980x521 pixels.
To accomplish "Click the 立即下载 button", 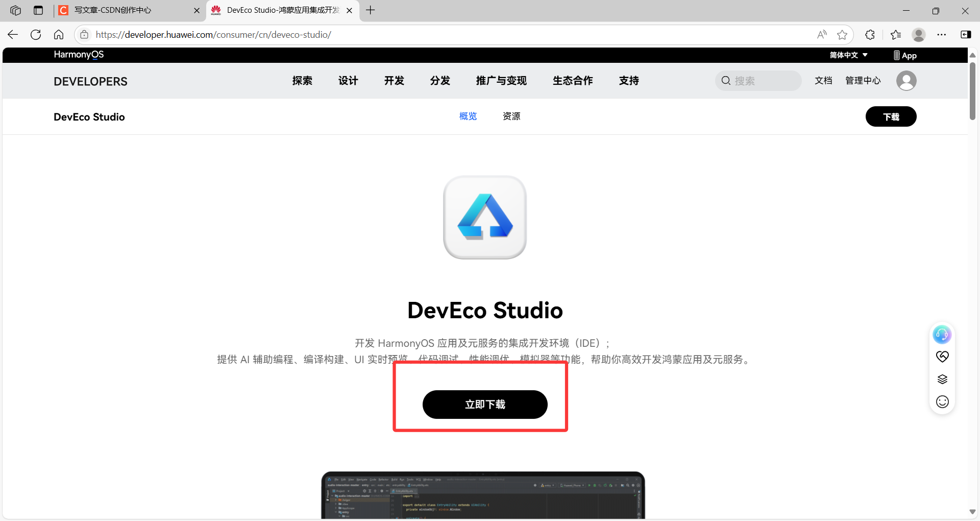I will [x=485, y=405].
